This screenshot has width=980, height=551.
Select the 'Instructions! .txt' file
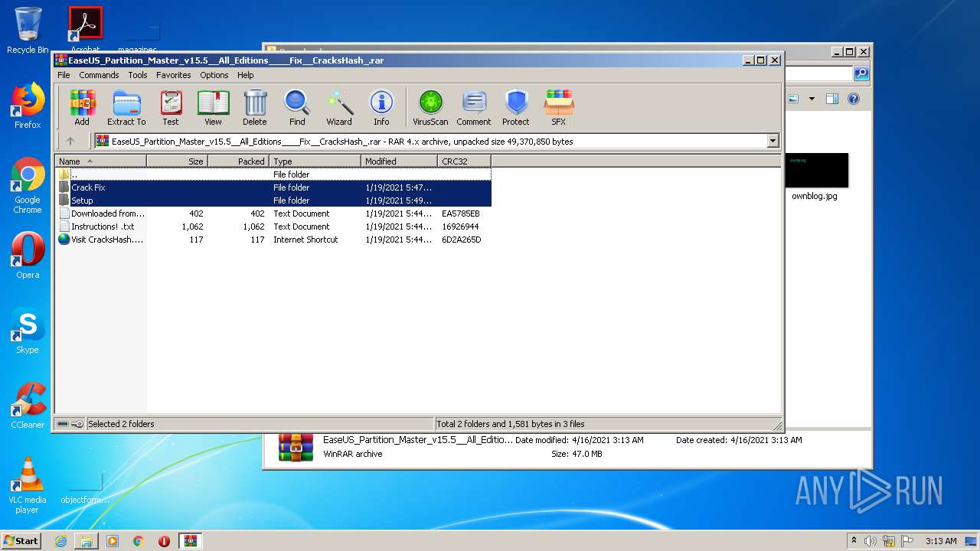point(273,227)
